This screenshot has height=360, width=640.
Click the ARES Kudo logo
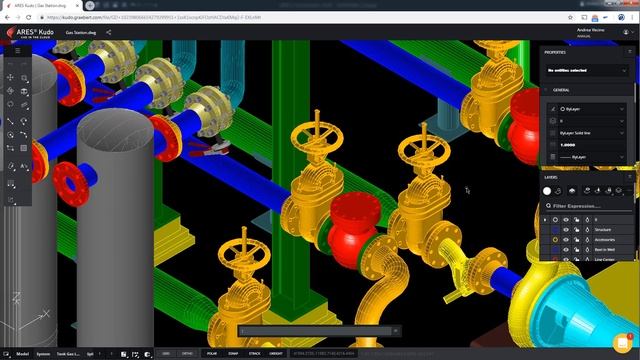[31, 33]
